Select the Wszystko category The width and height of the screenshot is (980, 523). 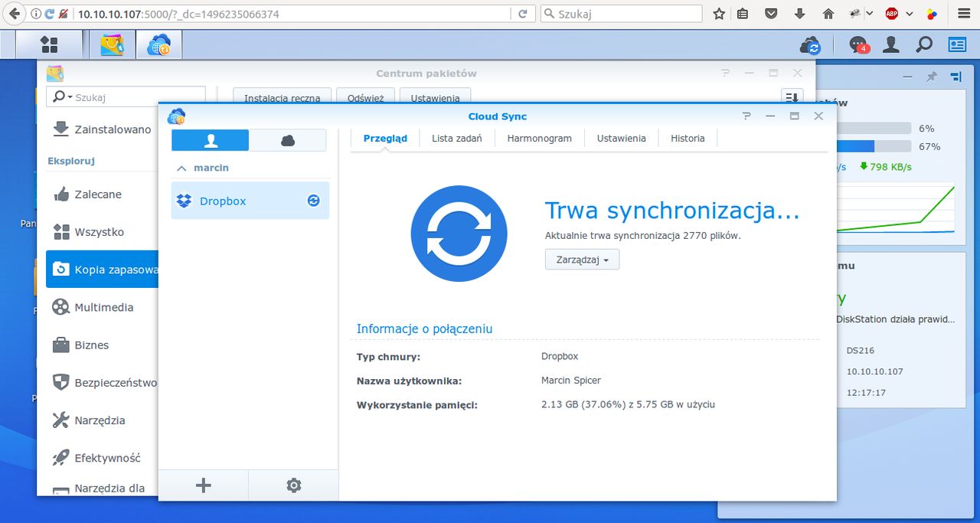(102, 232)
